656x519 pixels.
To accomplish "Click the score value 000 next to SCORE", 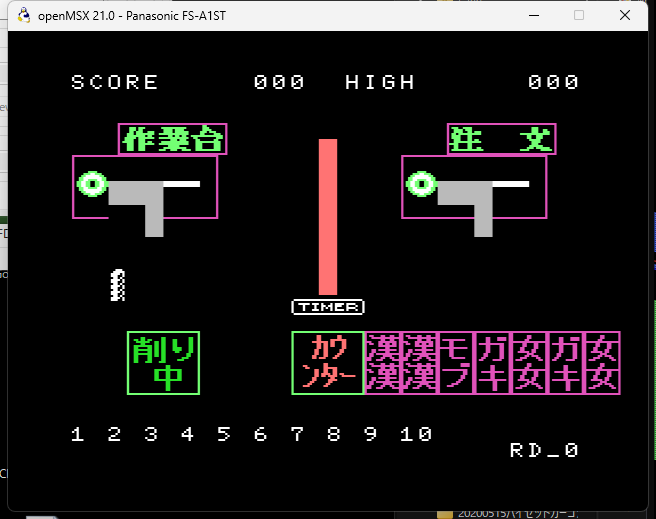I will (279, 82).
